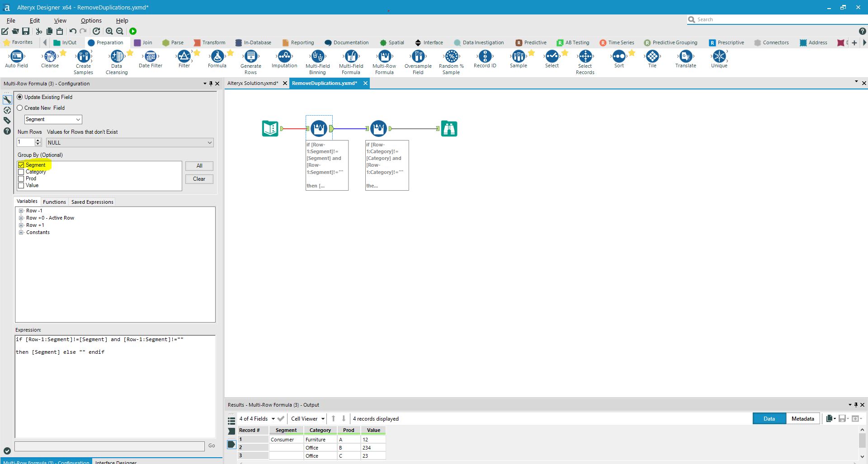
Task: Open the Input Data tool on the canvas
Action: 270,128
